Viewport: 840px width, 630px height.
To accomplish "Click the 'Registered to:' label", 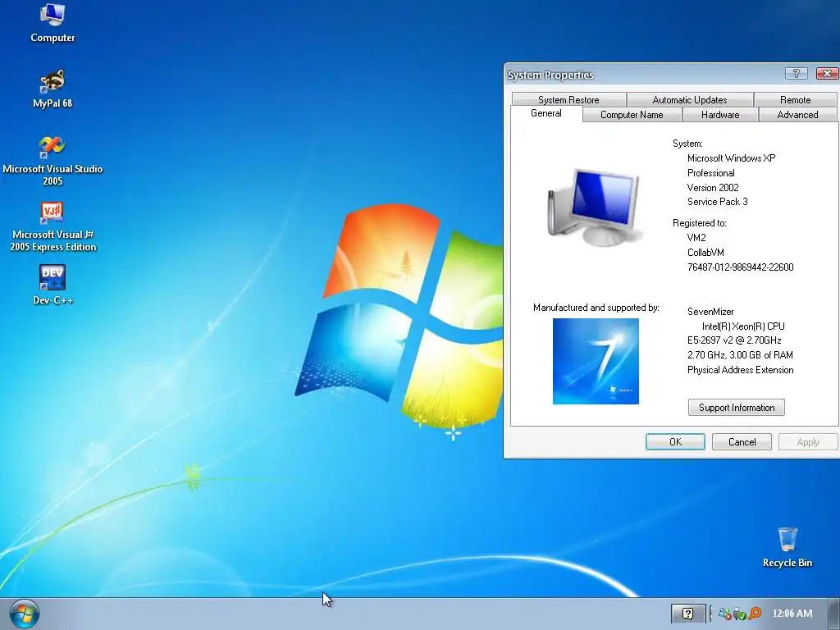I will click(x=699, y=223).
